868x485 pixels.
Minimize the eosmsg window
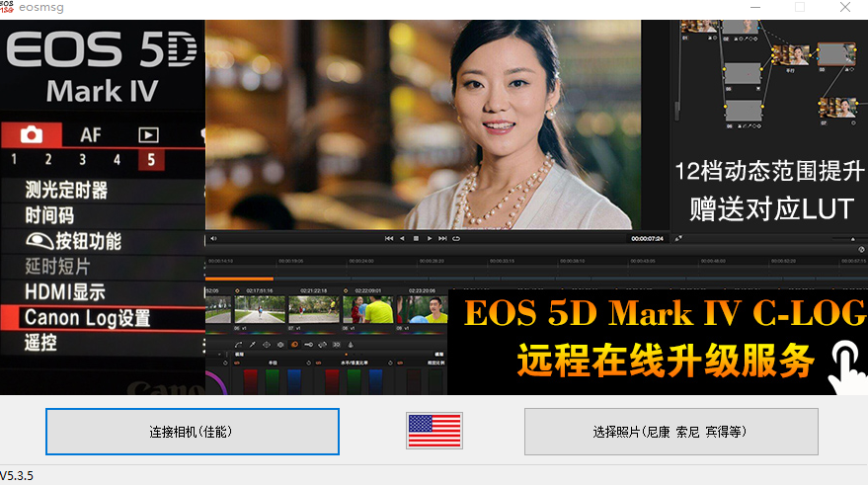pos(755,7)
